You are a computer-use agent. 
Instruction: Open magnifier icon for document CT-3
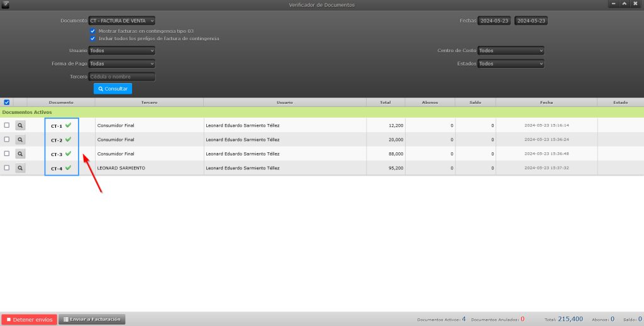click(20, 154)
